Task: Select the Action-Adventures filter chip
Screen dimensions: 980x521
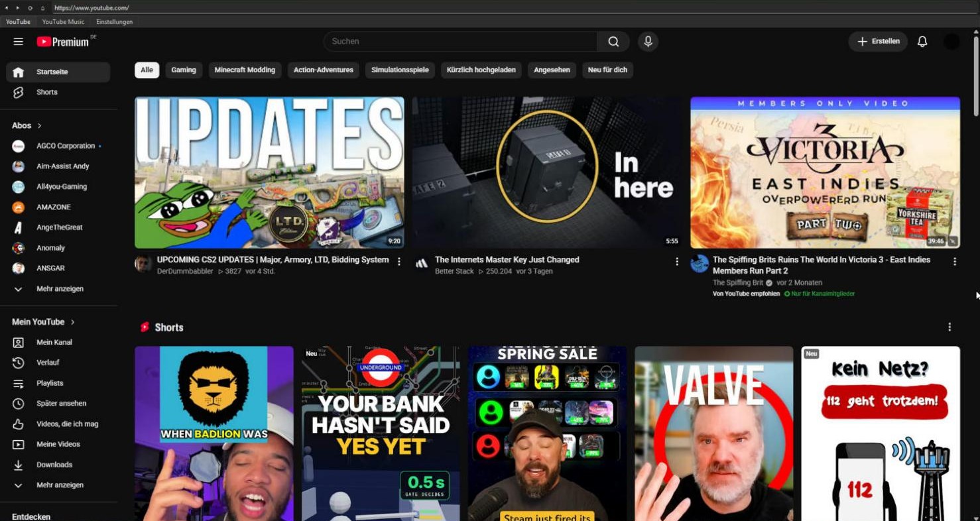Action: [x=324, y=70]
